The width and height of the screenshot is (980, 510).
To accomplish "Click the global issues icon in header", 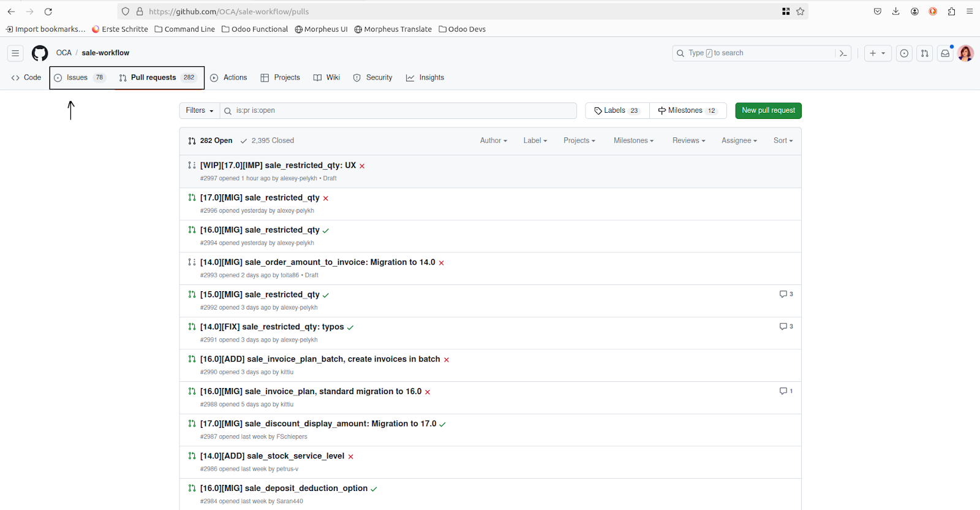I will [x=904, y=53].
